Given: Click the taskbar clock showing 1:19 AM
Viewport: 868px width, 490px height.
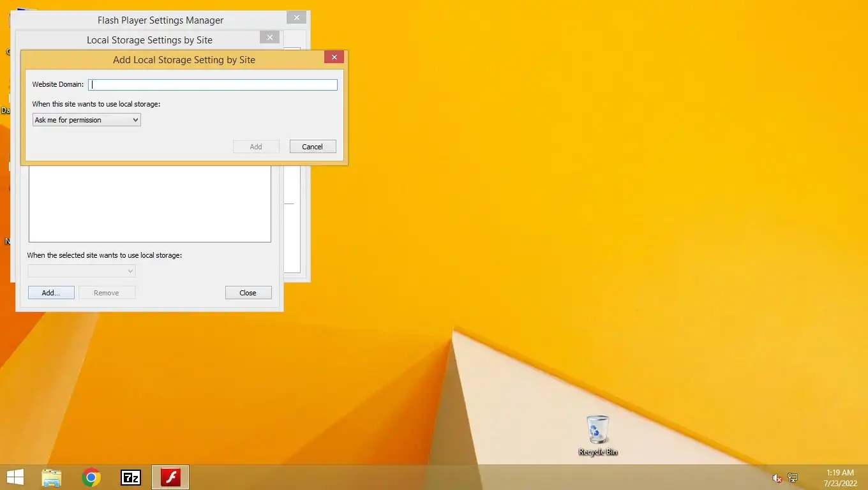Looking at the screenshot, I should point(840,478).
